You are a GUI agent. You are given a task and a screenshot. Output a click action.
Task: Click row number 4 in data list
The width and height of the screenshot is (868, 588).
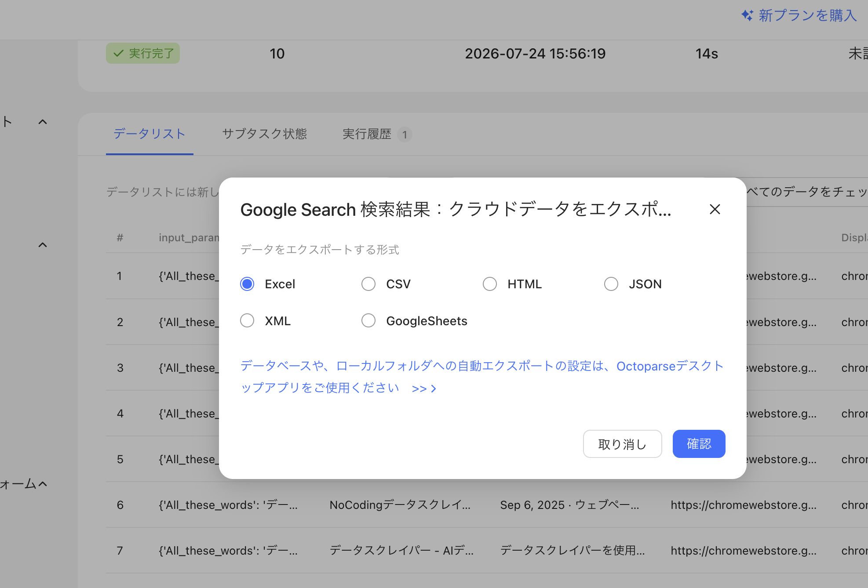point(120,414)
